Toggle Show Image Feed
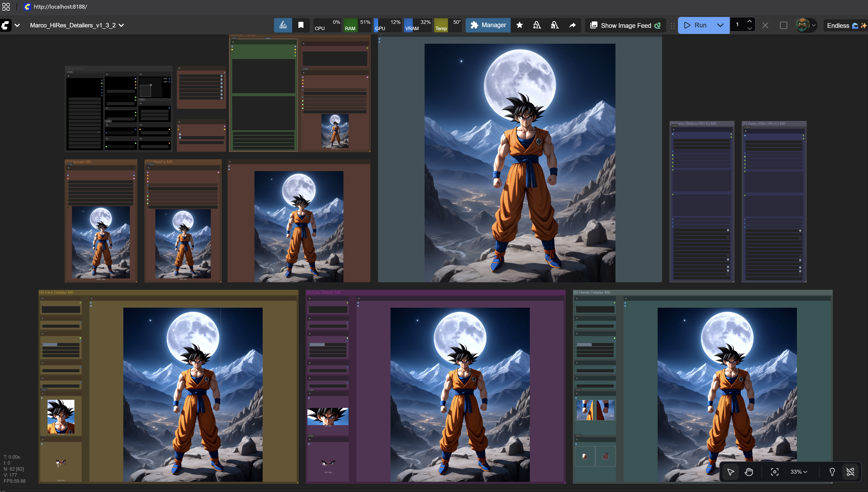Viewport: 868px width, 492px height. click(625, 26)
